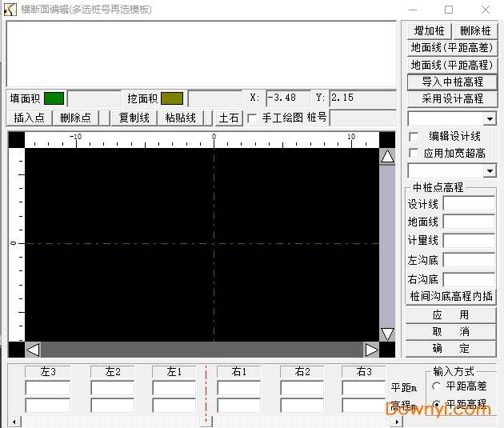Maximize the 横断面编辑 window
This screenshot has height=428, width=504.
pos(449,10)
